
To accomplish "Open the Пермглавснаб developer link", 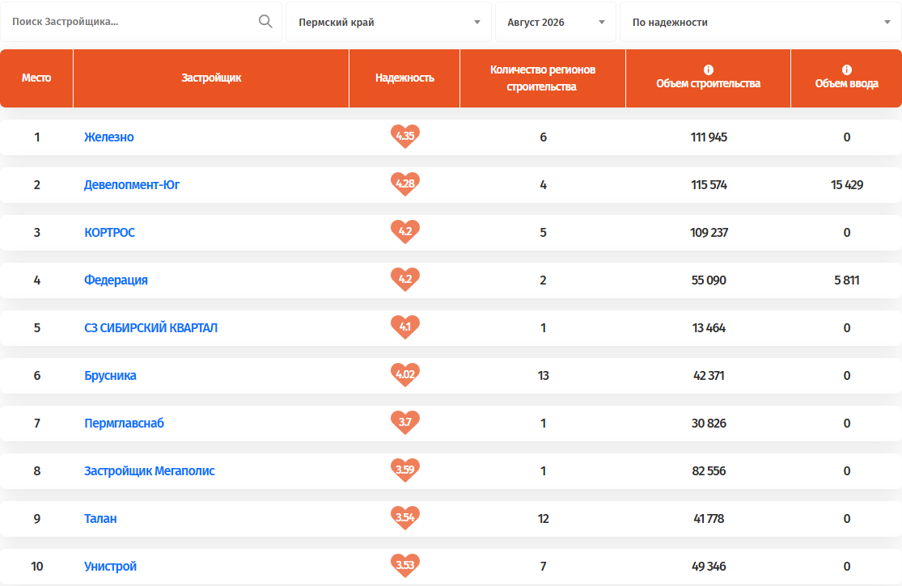I will tap(124, 423).
